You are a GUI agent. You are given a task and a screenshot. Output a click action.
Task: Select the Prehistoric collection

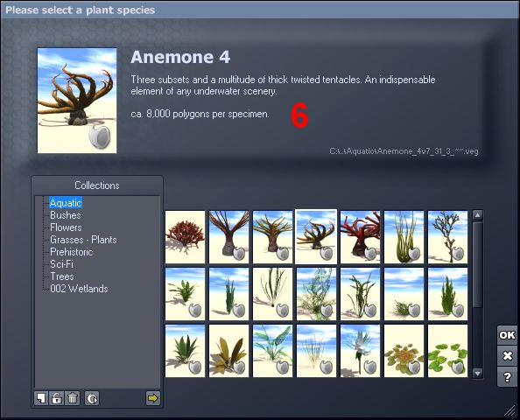[x=71, y=252]
